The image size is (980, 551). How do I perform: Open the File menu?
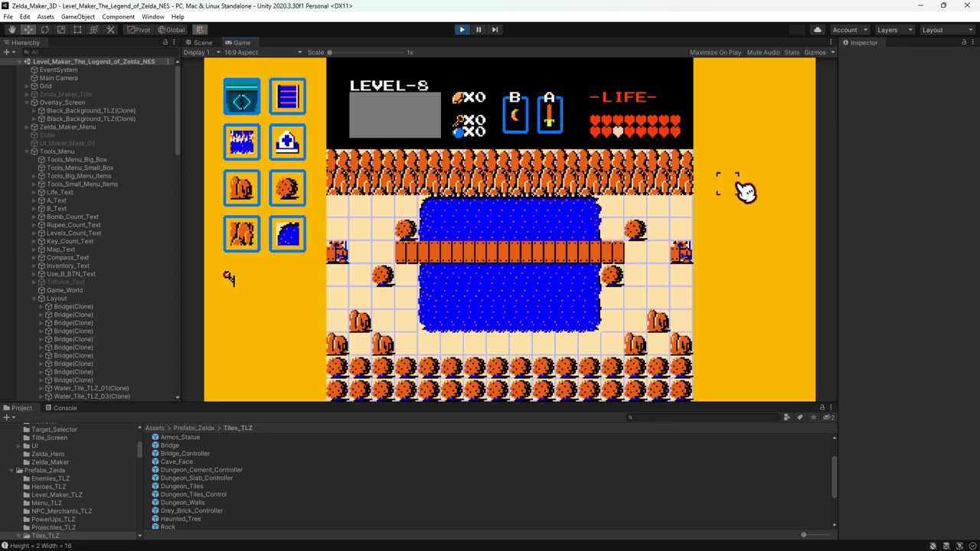pos(8,17)
